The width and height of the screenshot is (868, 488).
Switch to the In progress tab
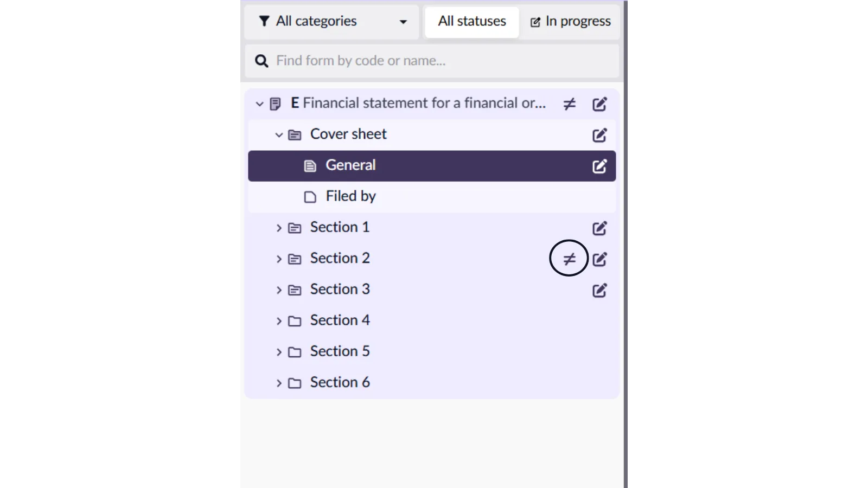(570, 22)
